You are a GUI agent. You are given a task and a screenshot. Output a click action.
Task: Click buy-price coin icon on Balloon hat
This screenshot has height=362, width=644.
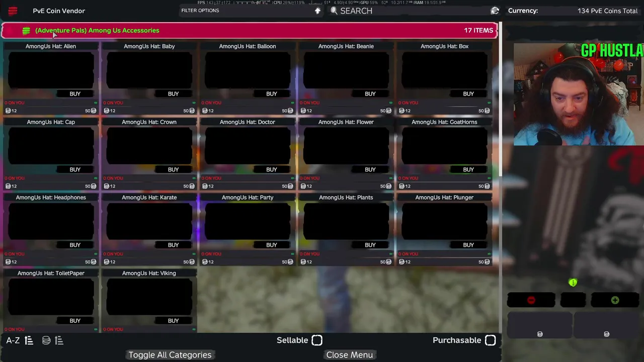click(x=290, y=111)
